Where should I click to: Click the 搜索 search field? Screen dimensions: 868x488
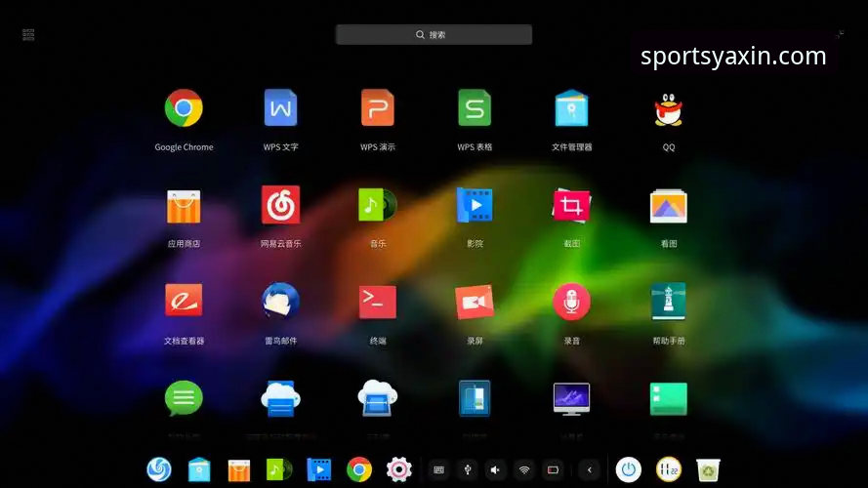tap(434, 35)
